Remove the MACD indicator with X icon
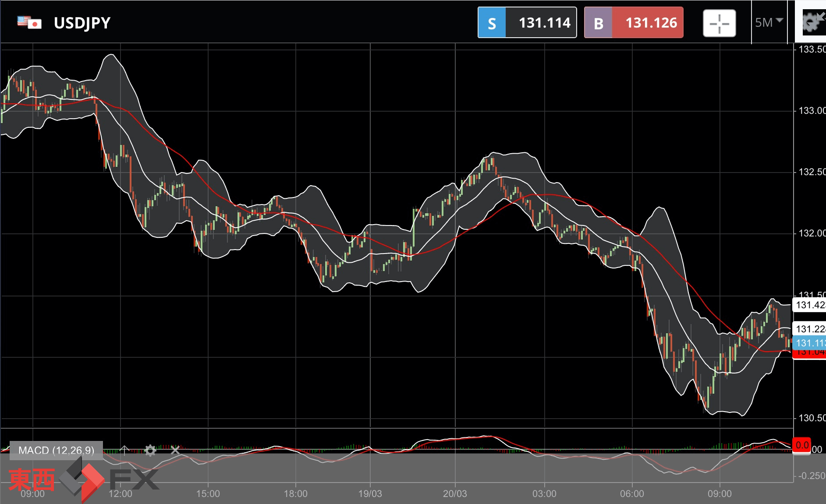Image resolution: width=826 pixels, height=504 pixels. [x=175, y=450]
